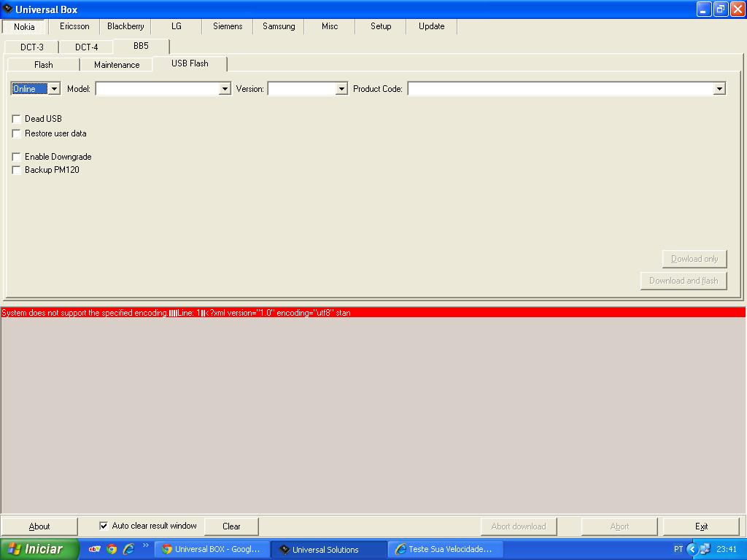Screen dimensions: 747x560
Task: Switch to the DCT-3 subtab
Action: [x=32, y=47]
